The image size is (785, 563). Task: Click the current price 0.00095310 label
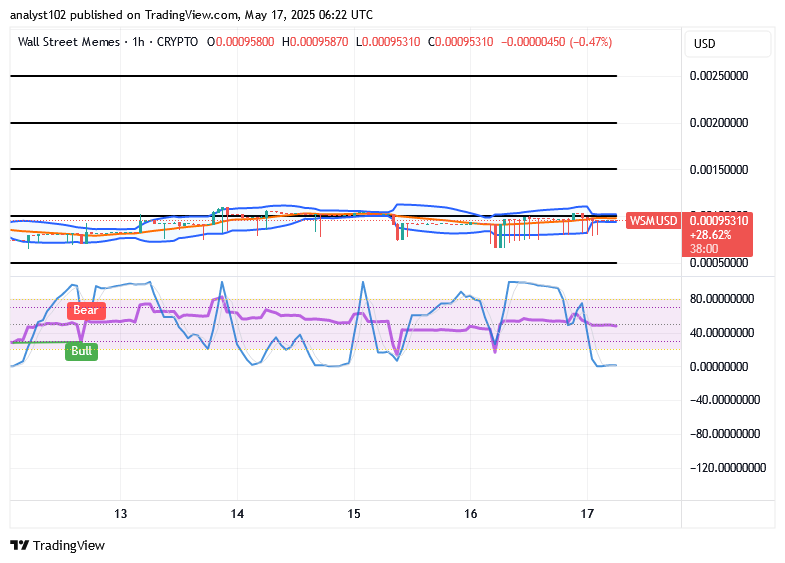(x=719, y=221)
